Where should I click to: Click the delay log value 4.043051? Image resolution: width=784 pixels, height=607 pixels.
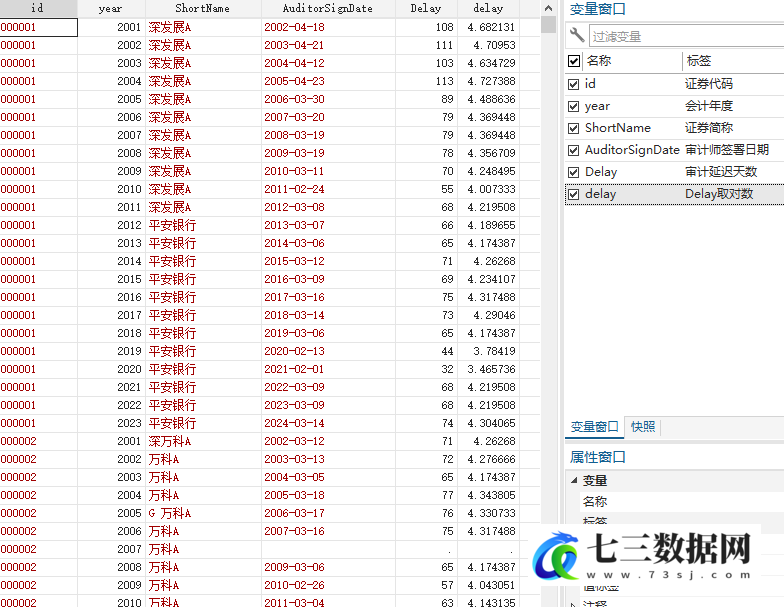pos(491,586)
